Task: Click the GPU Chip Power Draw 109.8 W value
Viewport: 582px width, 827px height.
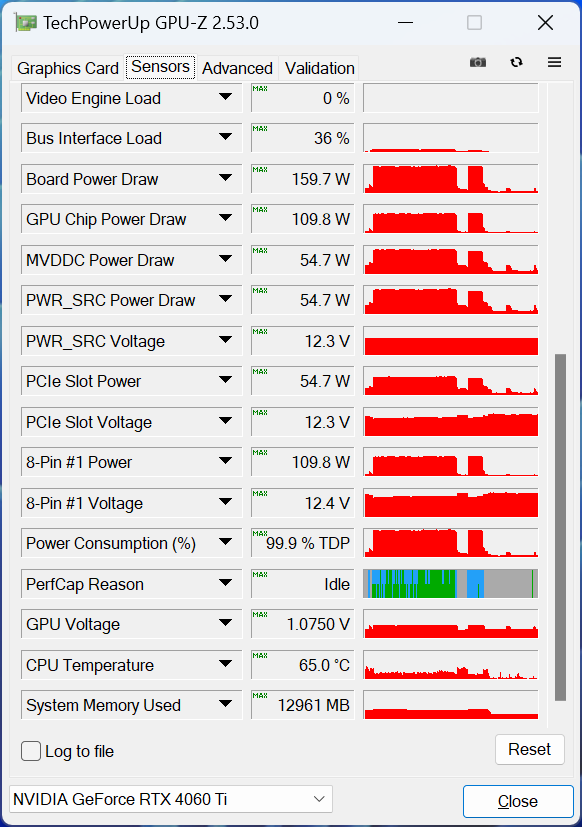Action: click(302, 219)
